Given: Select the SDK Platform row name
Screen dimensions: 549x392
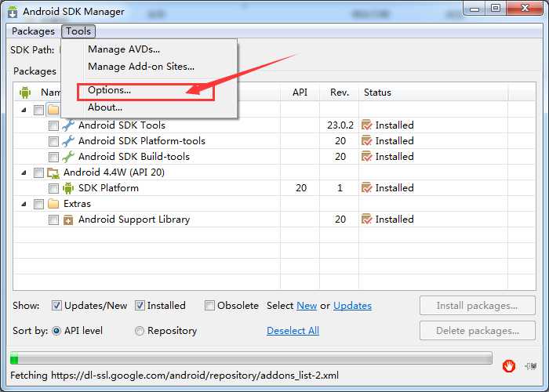Looking at the screenshot, I should click(108, 188).
